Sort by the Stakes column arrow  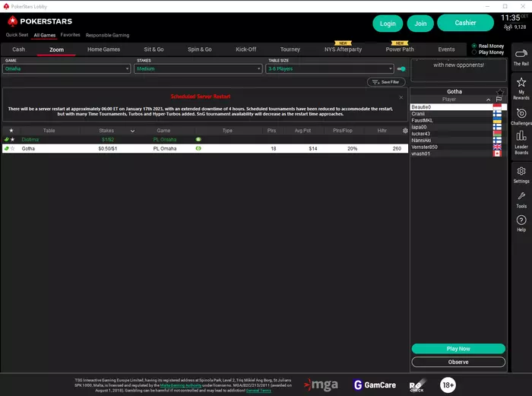pos(132,131)
